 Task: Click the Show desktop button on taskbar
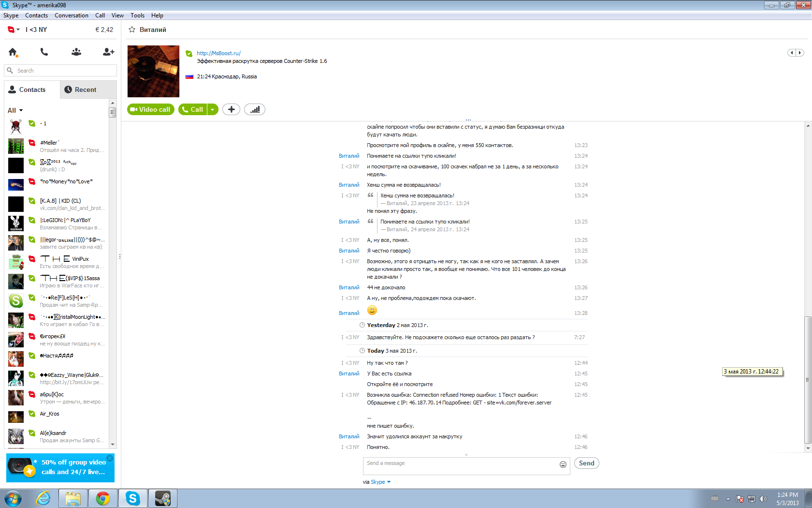pos(808,498)
